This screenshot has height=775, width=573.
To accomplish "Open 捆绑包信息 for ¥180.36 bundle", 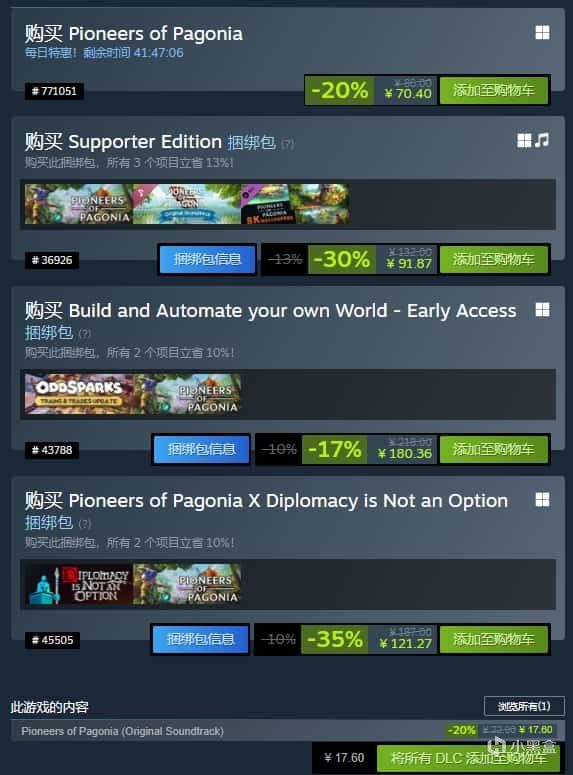I will tap(201, 449).
